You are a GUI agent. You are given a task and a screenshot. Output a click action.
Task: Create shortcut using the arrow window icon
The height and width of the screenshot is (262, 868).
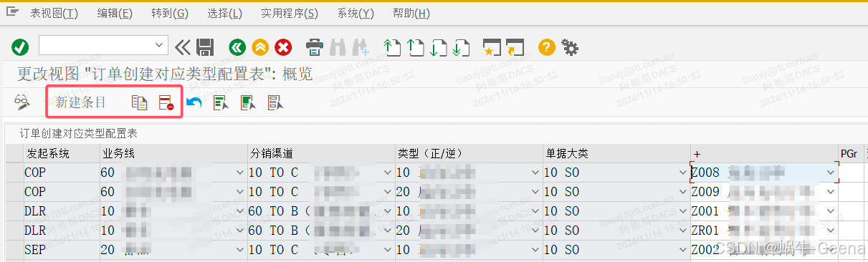coord(515,48)
